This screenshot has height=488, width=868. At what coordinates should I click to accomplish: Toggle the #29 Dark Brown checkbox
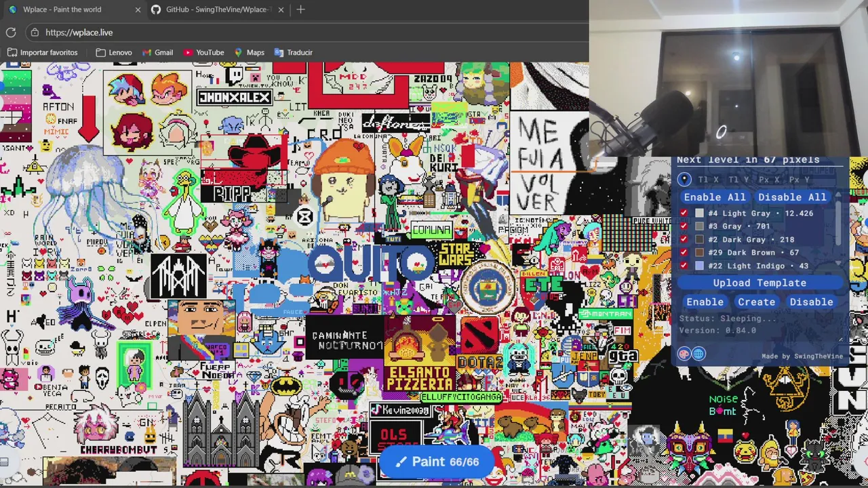point(684,253)
